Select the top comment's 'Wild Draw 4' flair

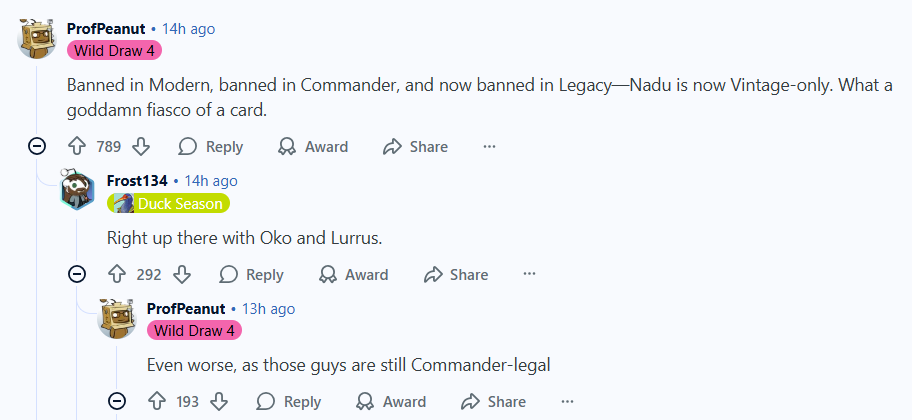115,50
